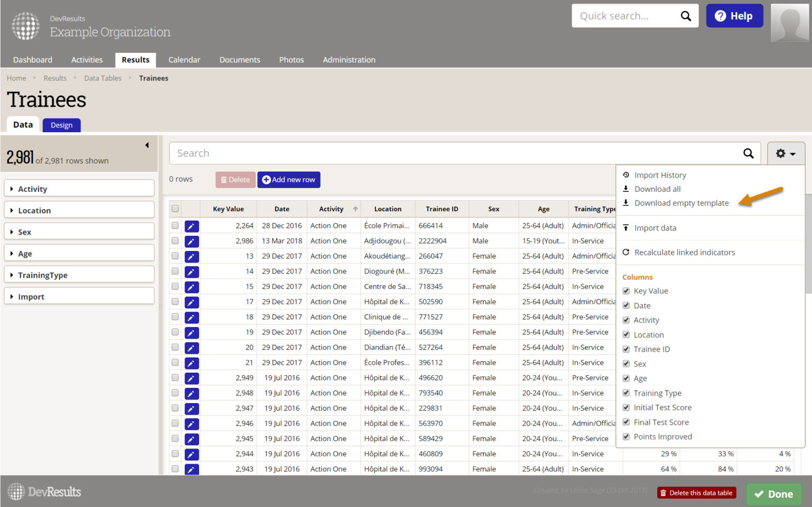Click Recalculate linked indicators
Screen dimensions: 812x507
tap(684, 252)
